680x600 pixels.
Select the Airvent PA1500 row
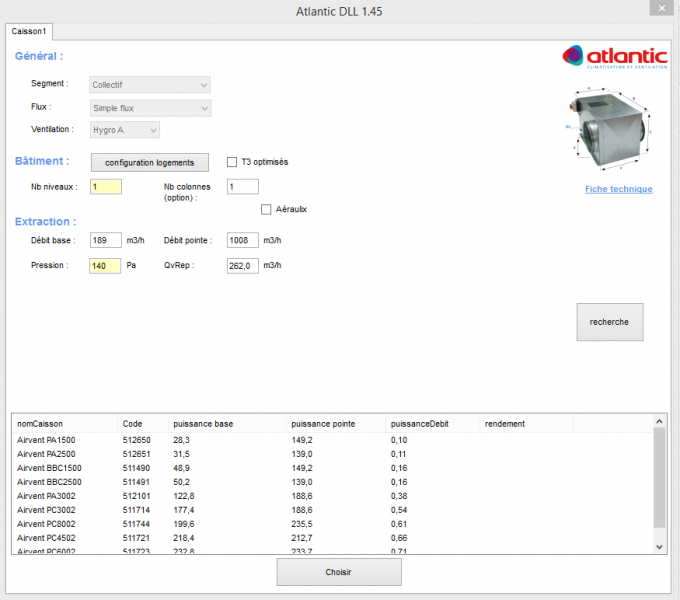pos(332,440)
